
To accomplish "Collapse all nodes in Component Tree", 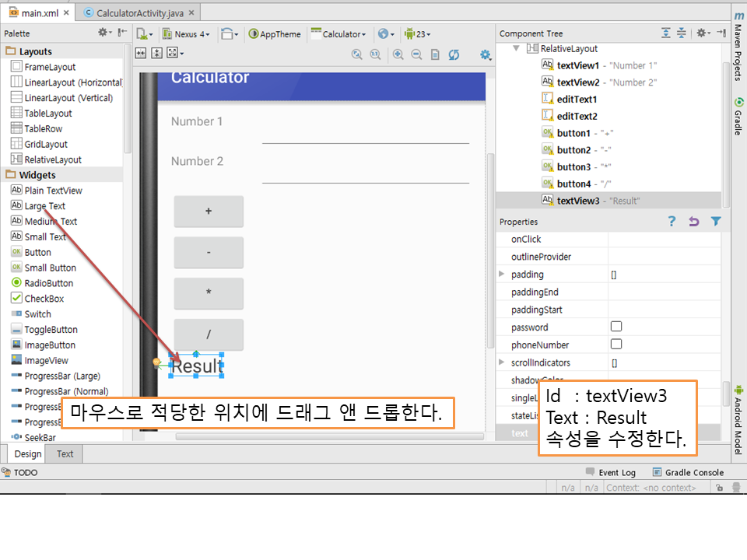I will 682,33.
